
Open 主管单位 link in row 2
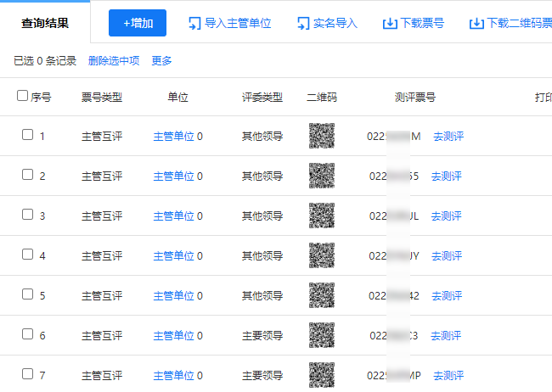(x=173, y=176)
